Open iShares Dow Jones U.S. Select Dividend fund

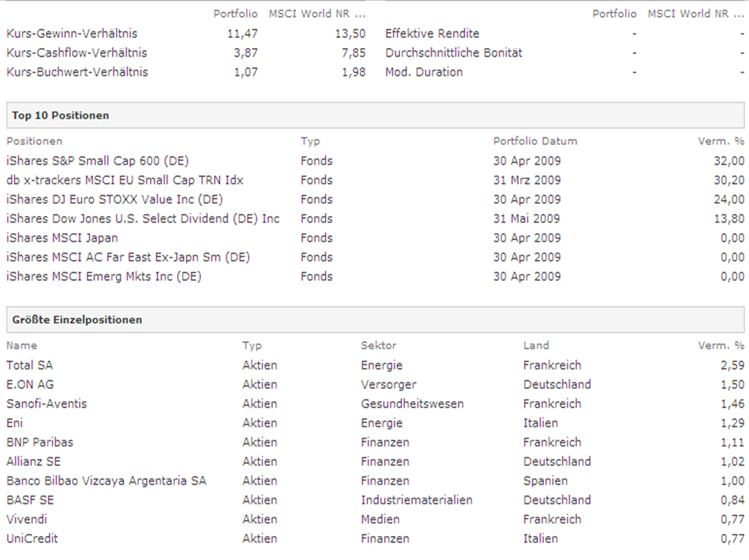click(x=143, y=218)
